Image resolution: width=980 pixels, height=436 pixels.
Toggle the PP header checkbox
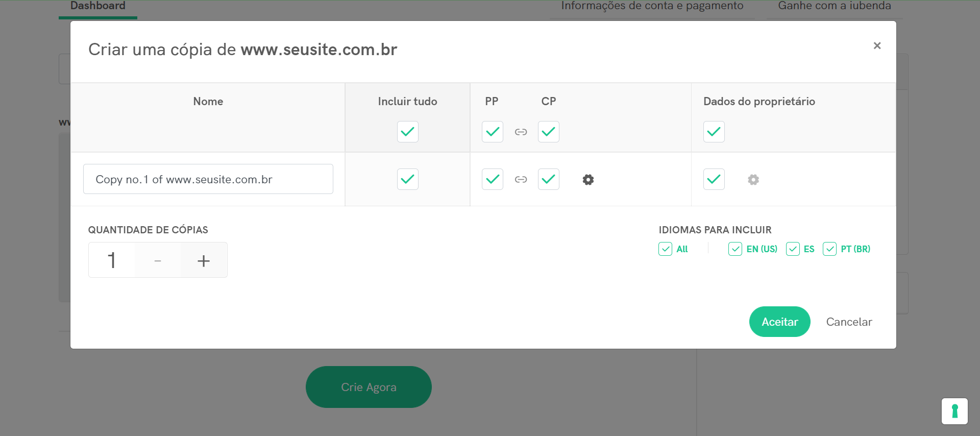pos(492,132)
